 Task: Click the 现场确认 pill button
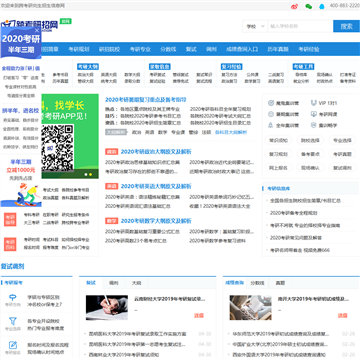(x=310, y=168)
